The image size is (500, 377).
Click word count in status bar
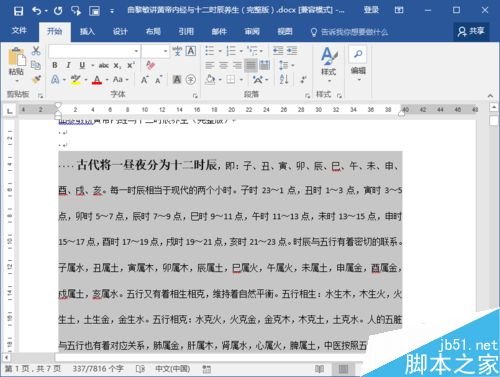(x=98, y=369)
